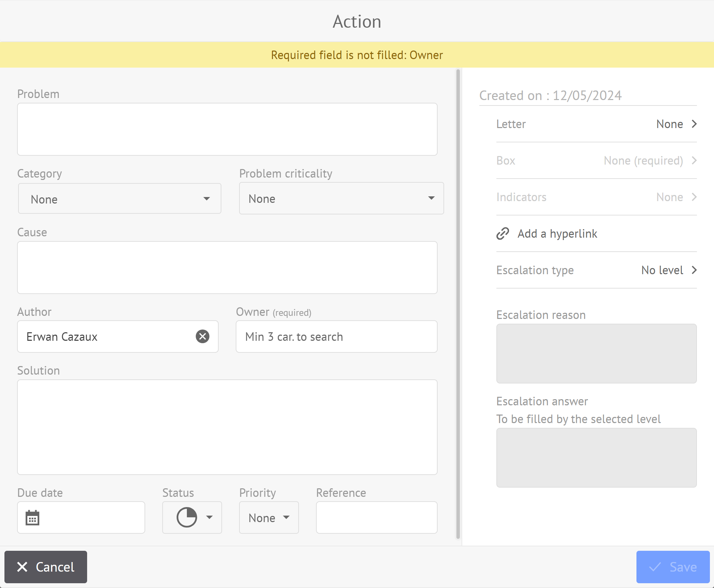The height and width of the screenshot is (588, 714).
Task: Click the Cancel button with X icon
Action: click(46, 567)
